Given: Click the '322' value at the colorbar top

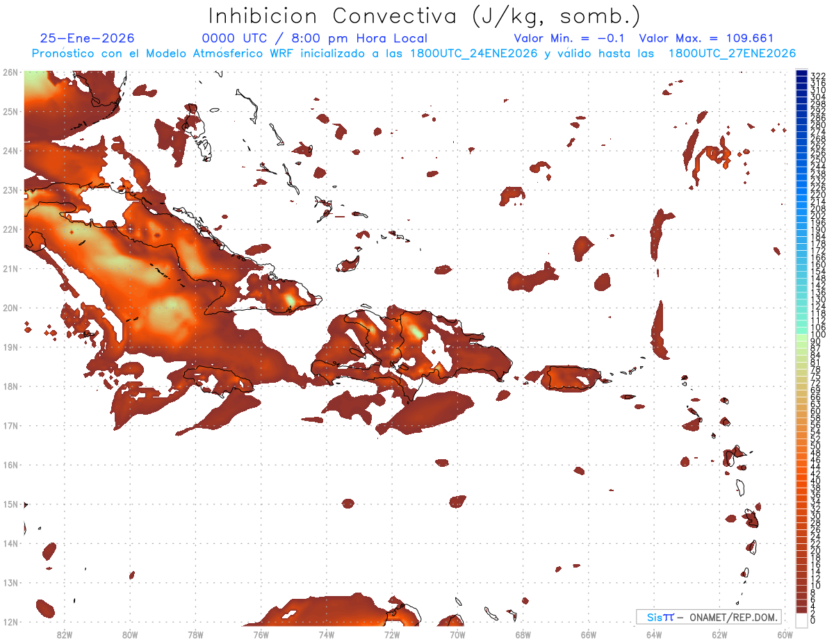Looking at the screenshot, I should [x=818, y=76].
